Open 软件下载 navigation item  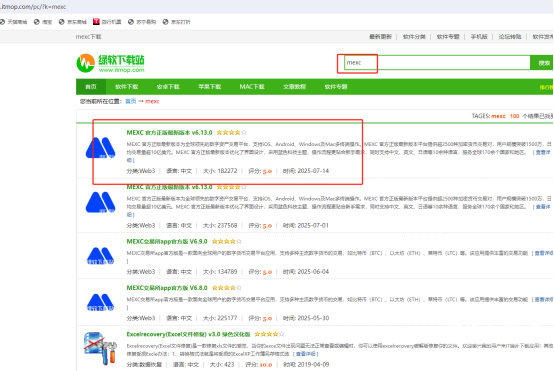126,87
